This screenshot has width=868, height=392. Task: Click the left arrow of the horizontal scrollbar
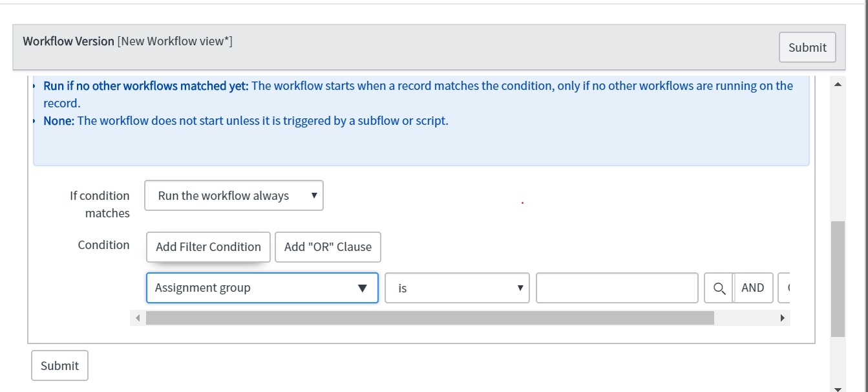coord(138,318)
